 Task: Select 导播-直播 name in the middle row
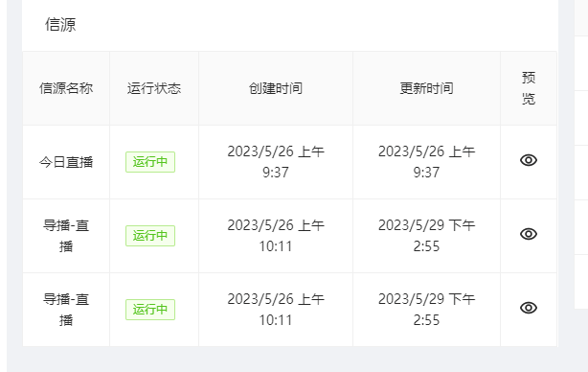tap(66, 236)
